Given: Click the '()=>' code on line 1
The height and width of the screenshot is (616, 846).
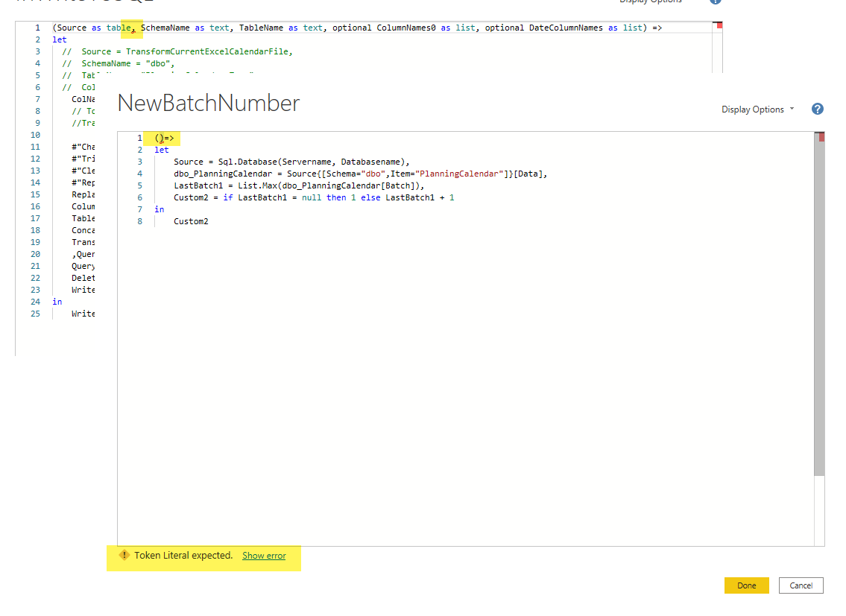Looking at the screenshot, I should point(164,138).
